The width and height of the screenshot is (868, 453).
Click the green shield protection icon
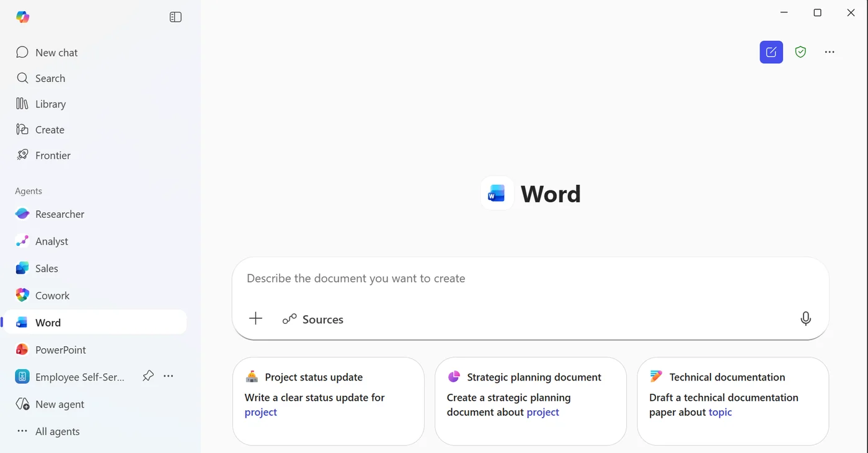[x=800, y=52]
